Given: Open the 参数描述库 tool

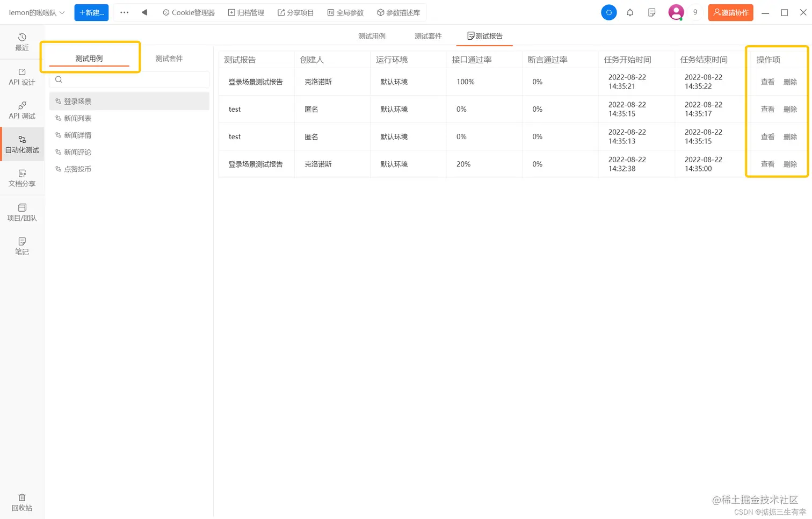Looking at the screenshot, I should [x=399, y=12].
